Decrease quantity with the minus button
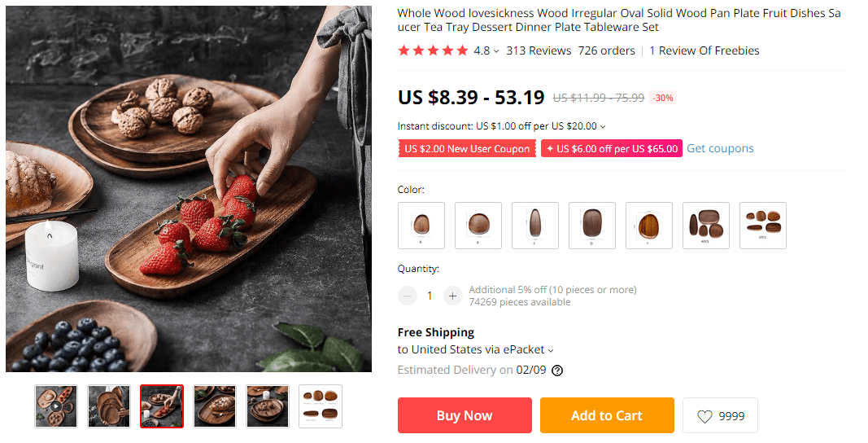The image size is (868, 443). 408,296
